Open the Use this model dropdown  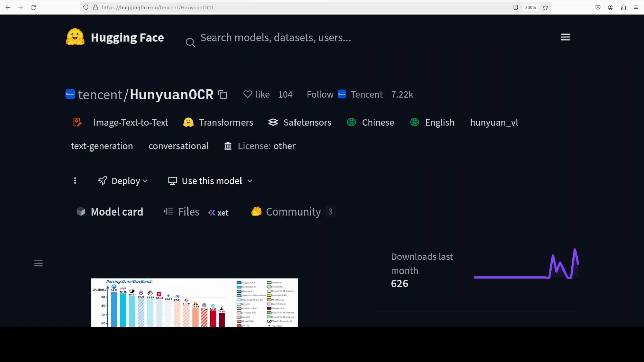210,181
